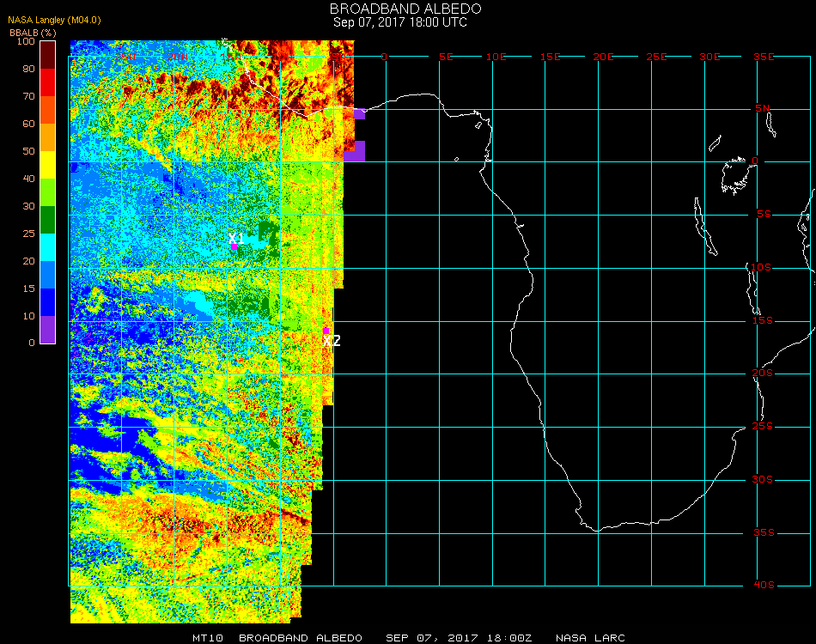Click the '30S' latitude label
Image resolution: width=816 pixels, height=644 pixels.
[x=763, y=480]
